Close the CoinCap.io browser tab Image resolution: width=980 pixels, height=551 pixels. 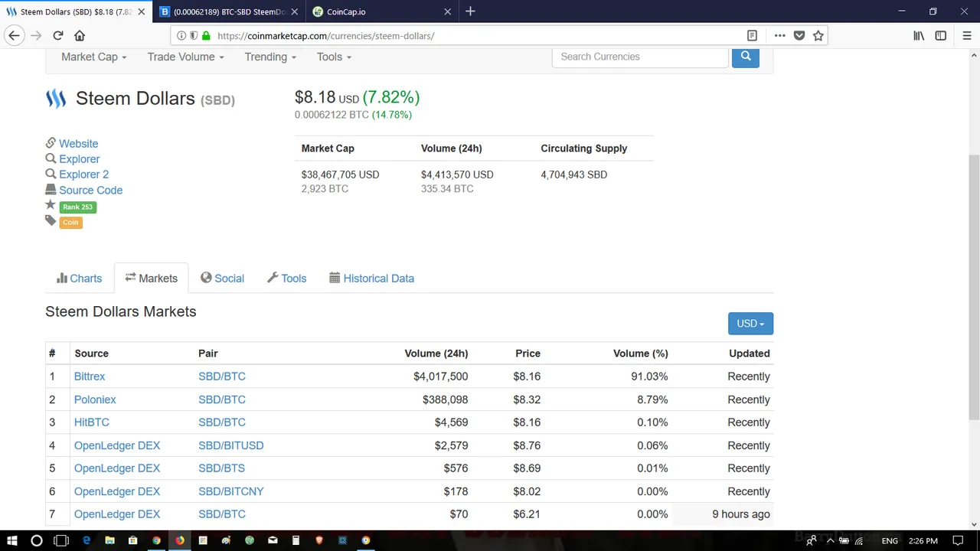click(448, 11)
